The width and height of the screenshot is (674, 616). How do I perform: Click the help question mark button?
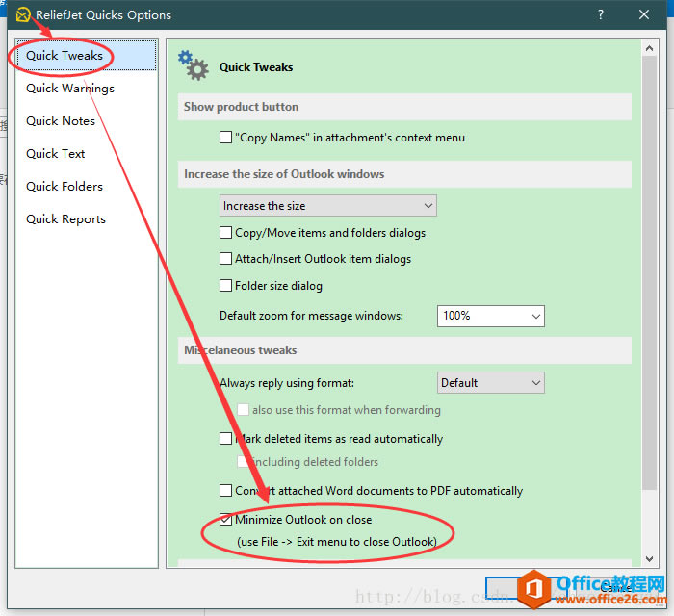[x=601, y=14]
